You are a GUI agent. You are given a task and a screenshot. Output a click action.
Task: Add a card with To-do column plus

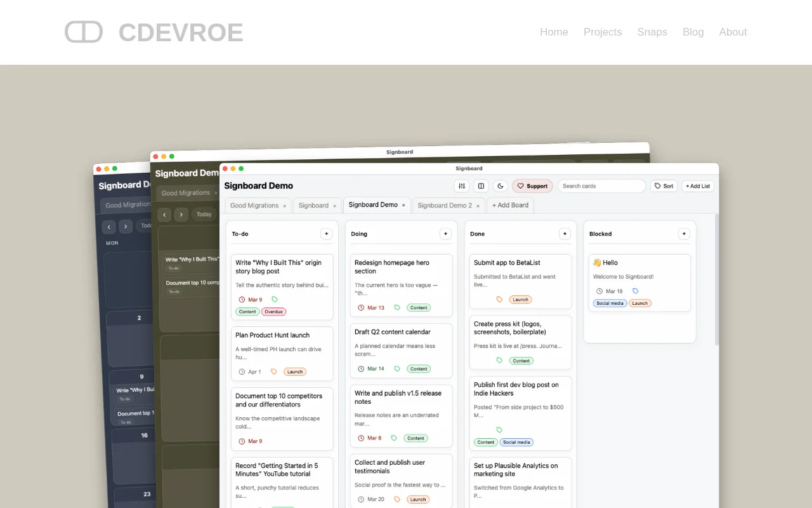(326, 234)
